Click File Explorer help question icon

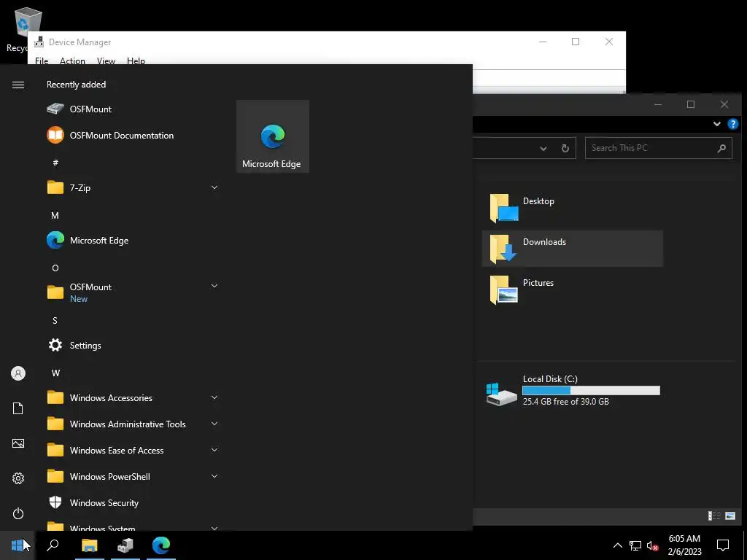pos(732,124)
